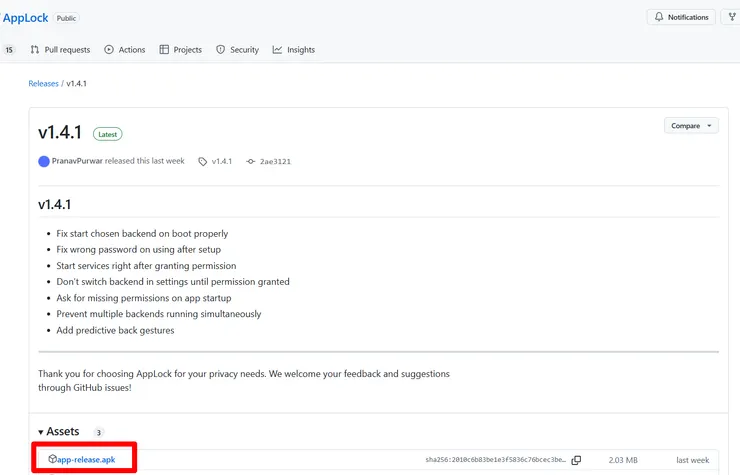Click the tag icon next to v1.4.1
Image resolution: width=740 pixels, height=475 pixels.
[x=203, y=161]
